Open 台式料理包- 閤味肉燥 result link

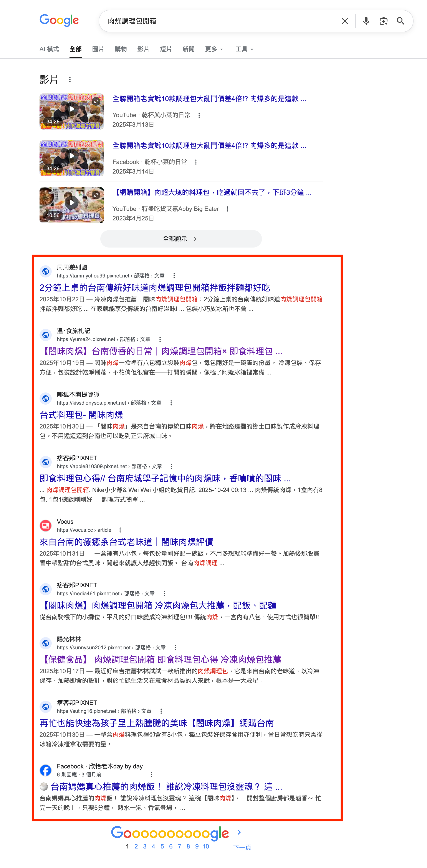[81, 415]
